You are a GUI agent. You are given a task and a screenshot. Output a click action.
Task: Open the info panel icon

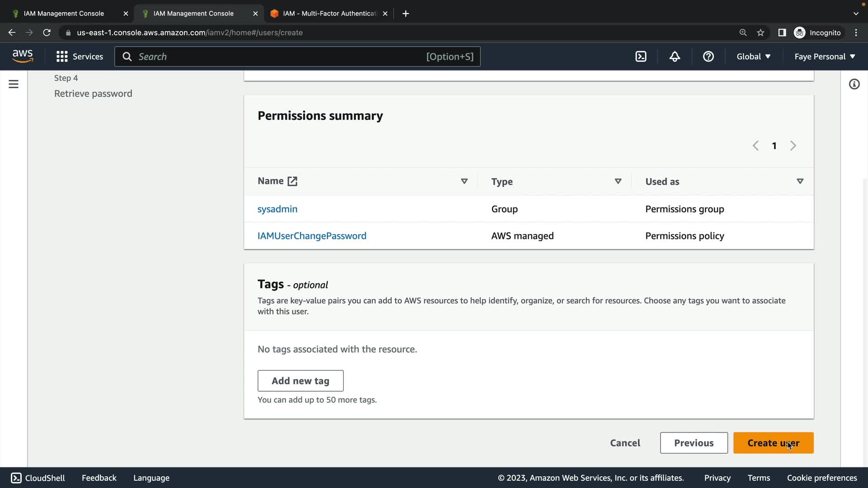[x=854, y=84]
